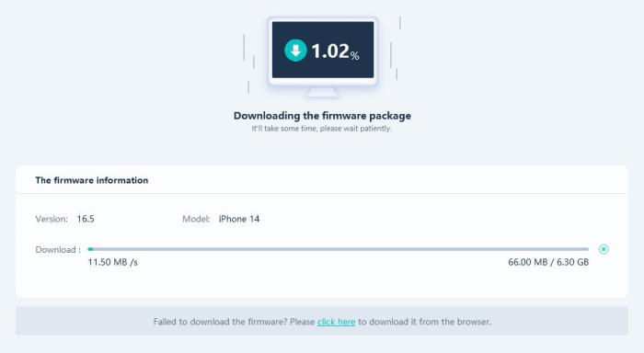Click the stop download circle icon
Viewport: 644px width, 353px height.
click(604, 249)
